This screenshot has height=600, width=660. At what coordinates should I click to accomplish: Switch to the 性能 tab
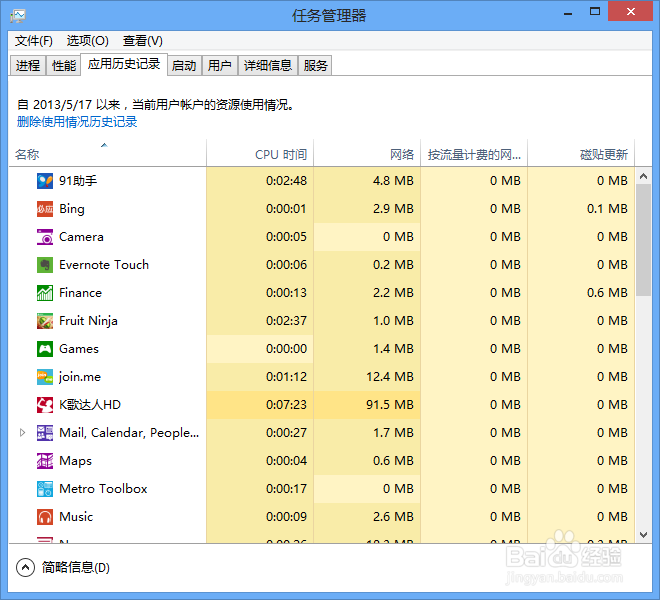(64, 65)
